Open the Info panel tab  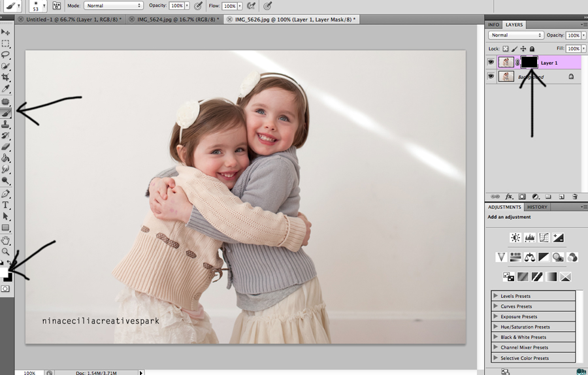coord(495,25)
